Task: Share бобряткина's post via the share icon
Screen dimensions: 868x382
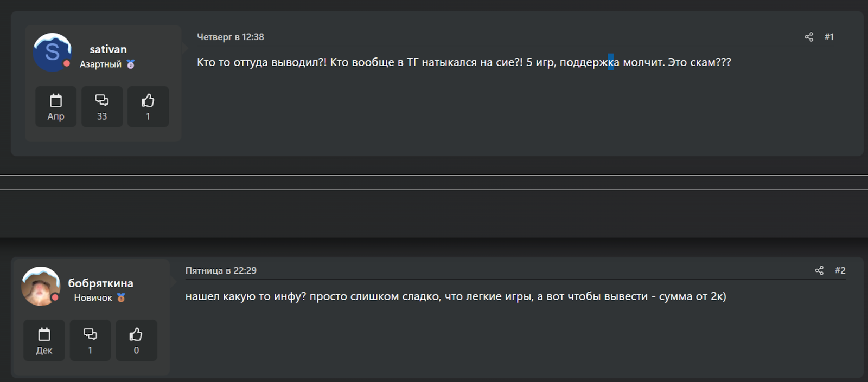Action: pos(820,270)
